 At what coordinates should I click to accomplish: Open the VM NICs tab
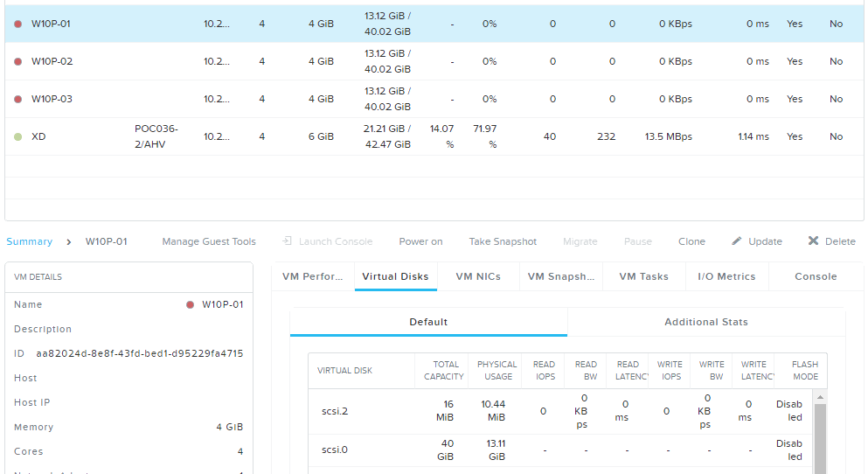478,276
